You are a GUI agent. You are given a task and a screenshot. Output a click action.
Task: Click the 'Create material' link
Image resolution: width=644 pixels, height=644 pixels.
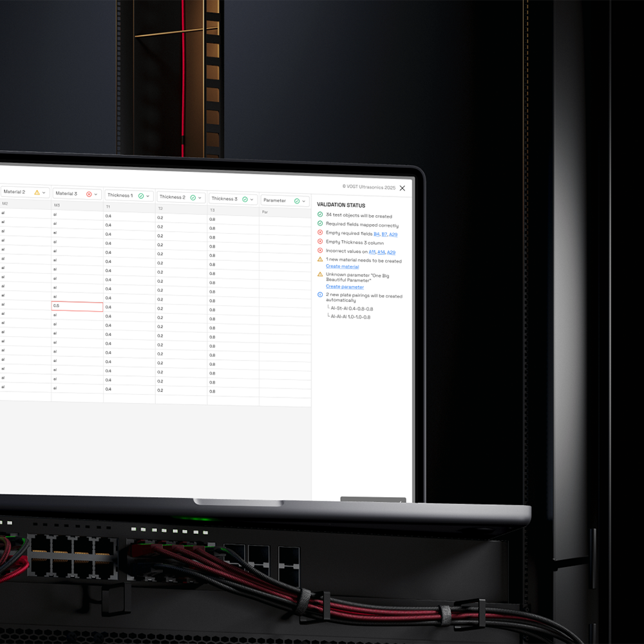click(x=342, y=267)
